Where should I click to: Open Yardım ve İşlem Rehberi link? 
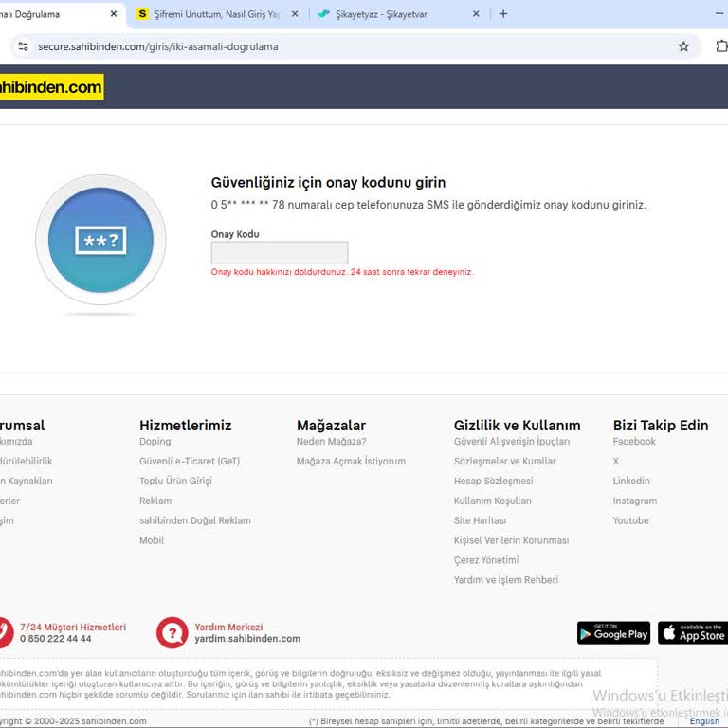pos(506,580)
